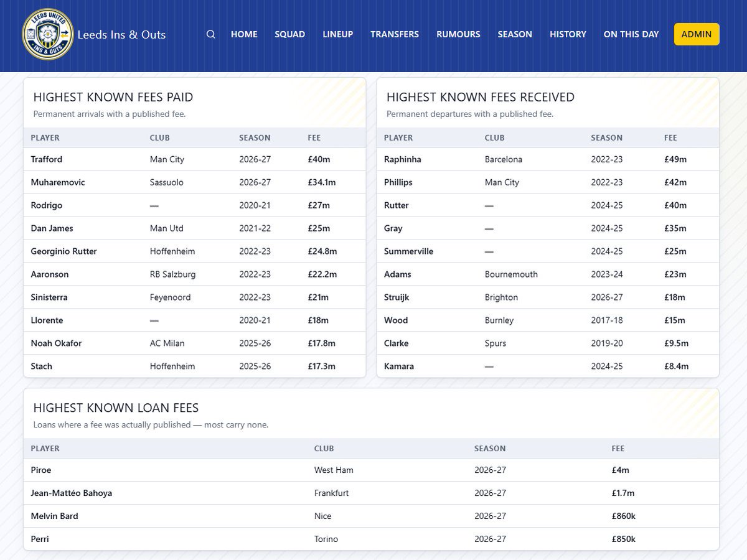Click the Barcelona club cell
Image resolution: width=747 pixels, height=560 pixels.
pyautogui.click(x=504, y=159)
